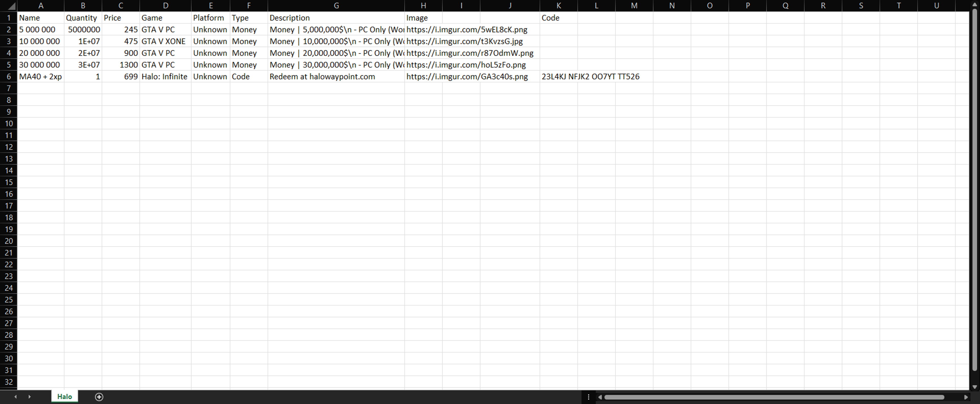The height and width of the screenshot is (404, 980).
Task: Select the Type cell containing Code
Action: (249, 77)
